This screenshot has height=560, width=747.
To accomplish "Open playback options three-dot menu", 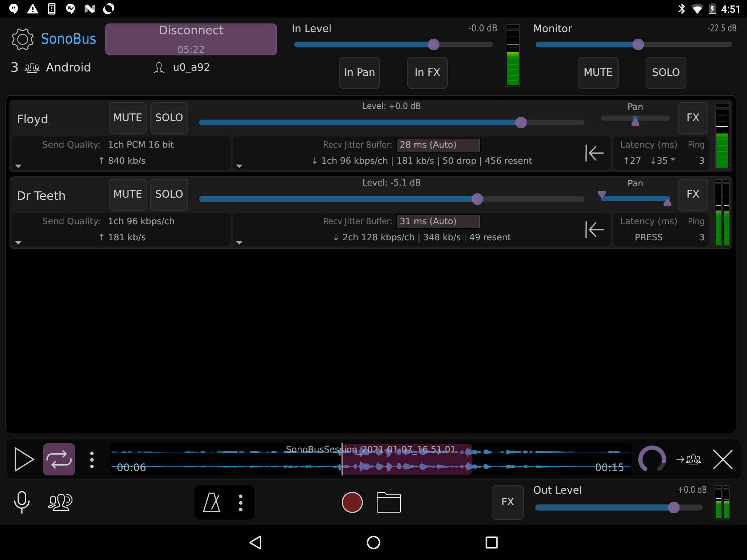I will (92, 460).
